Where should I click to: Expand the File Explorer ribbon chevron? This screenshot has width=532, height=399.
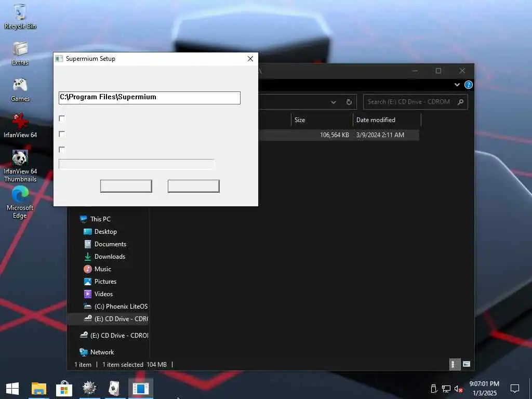click(x=457, y=85)
